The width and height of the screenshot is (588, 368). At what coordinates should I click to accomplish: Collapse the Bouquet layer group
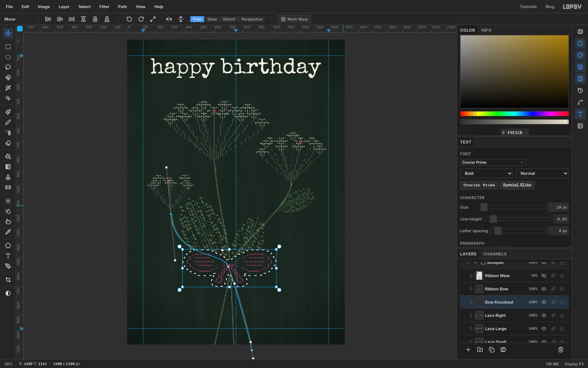(x=476, y=263)
